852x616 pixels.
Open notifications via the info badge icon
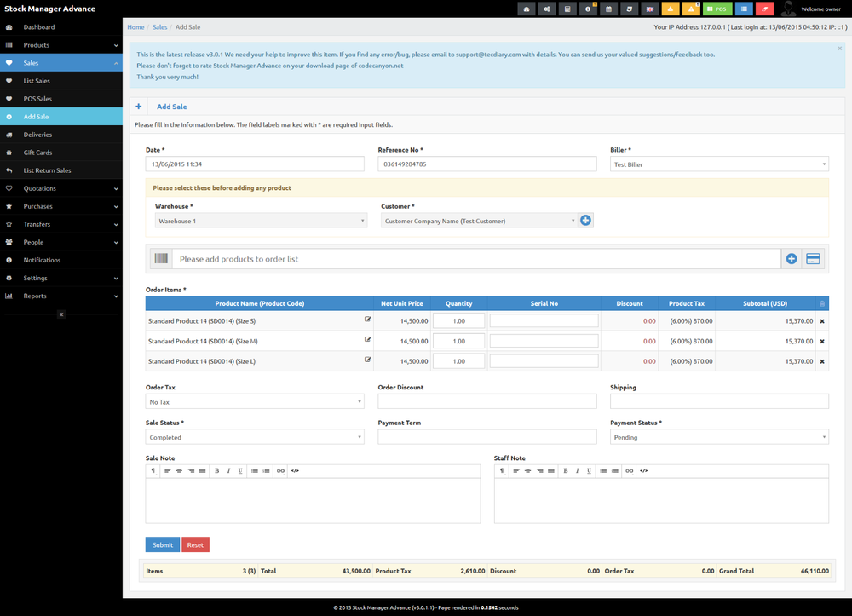point(588,9)
